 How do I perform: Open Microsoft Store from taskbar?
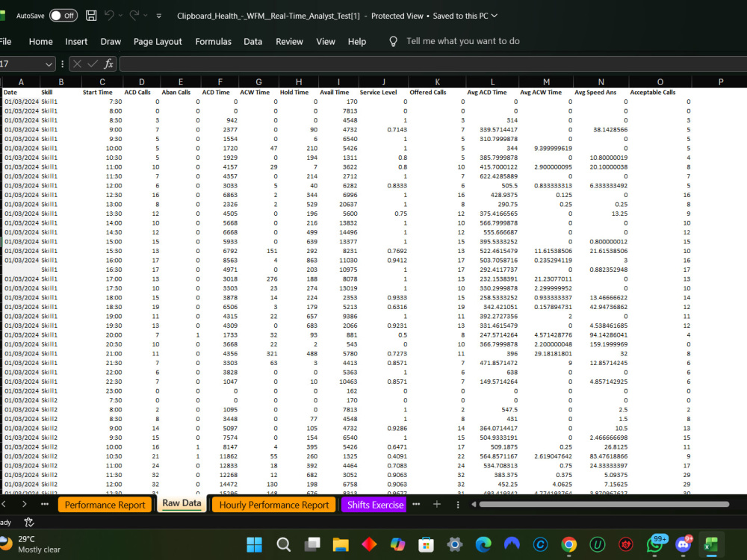coord(426,544)
